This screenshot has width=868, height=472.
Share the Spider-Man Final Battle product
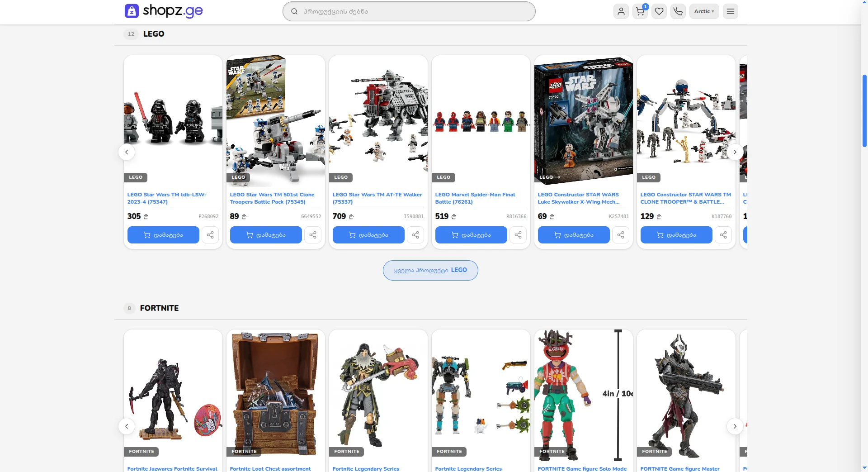point(518,235)
